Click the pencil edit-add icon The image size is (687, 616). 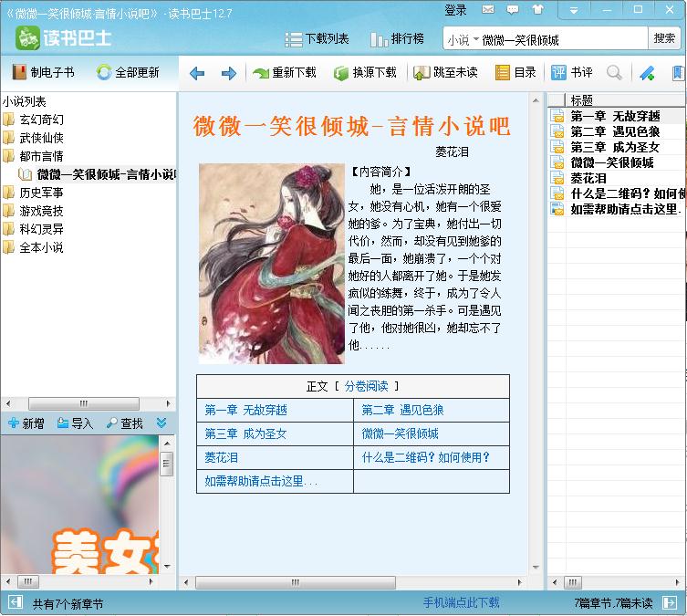pos(647,73)
